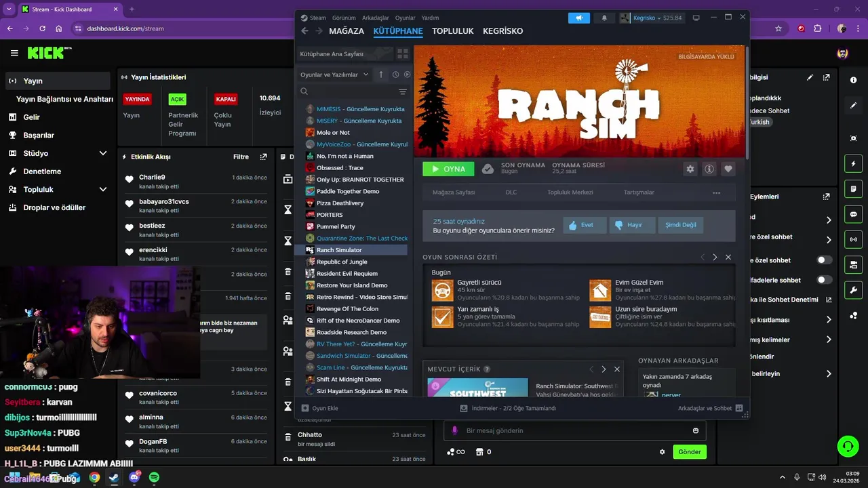
Task: Open the three-dots more menu in game tabs
Action: (x=716, y=192)
